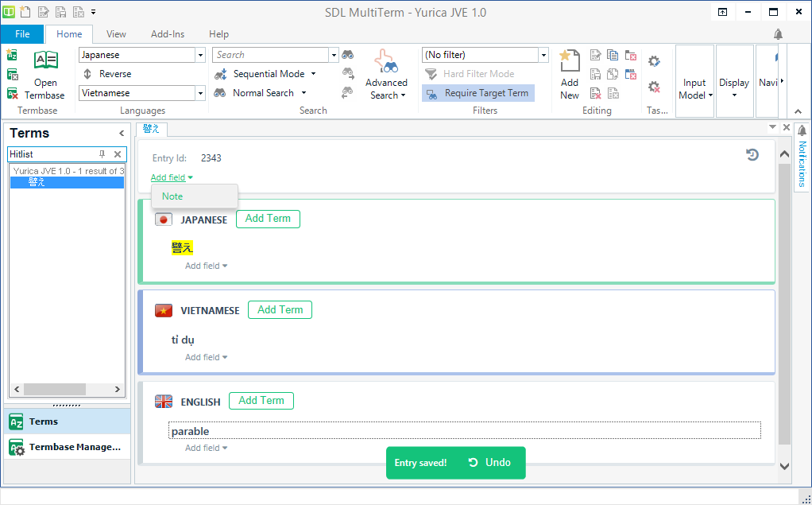Open the Display dropdown

click(x=734, y=81)
